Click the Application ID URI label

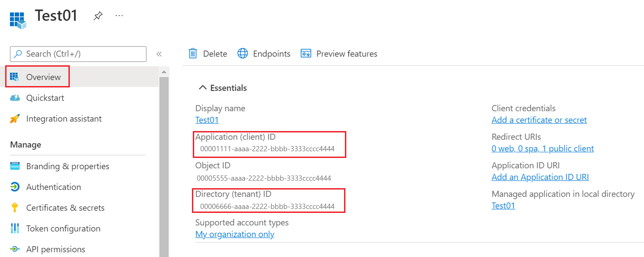(525, 165)
